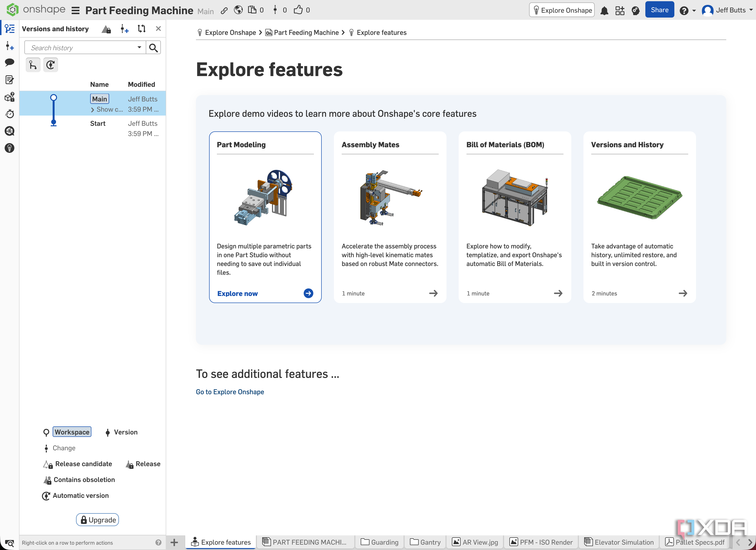This screenshot has width=756, height=550.
Task: Toggle the branch filter button
Action: (x=33, y=65)
